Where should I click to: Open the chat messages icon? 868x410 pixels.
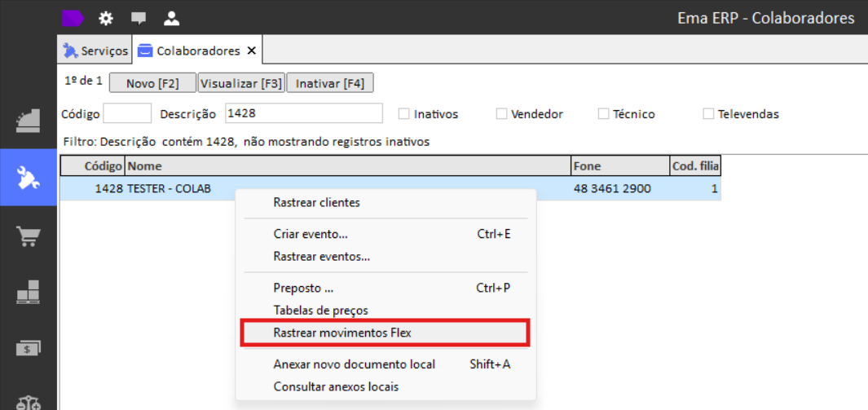click(139, 19)
